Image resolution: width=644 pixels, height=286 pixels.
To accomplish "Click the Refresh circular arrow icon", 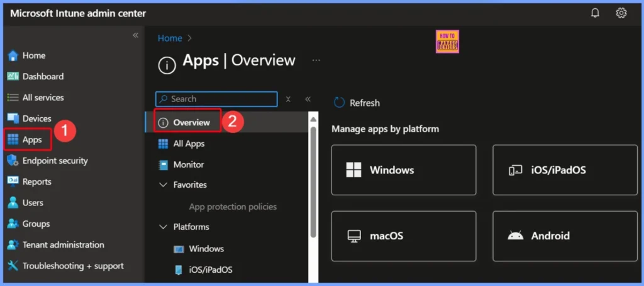I will point(339,103).
